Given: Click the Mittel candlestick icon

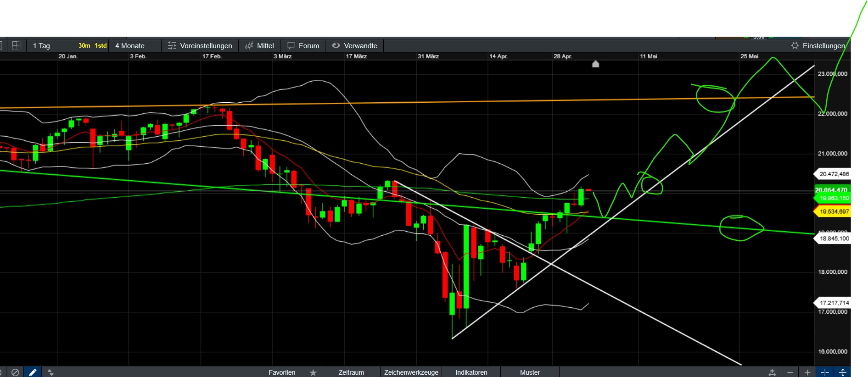Looking at the screenshot, I should (x=249, y=45).
